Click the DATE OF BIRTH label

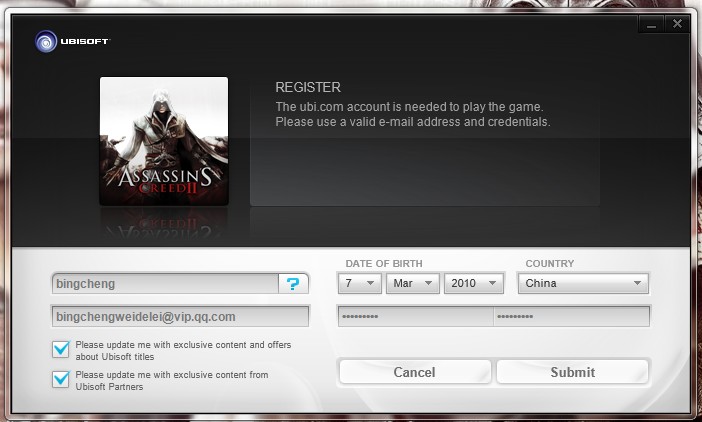[384, 264]
